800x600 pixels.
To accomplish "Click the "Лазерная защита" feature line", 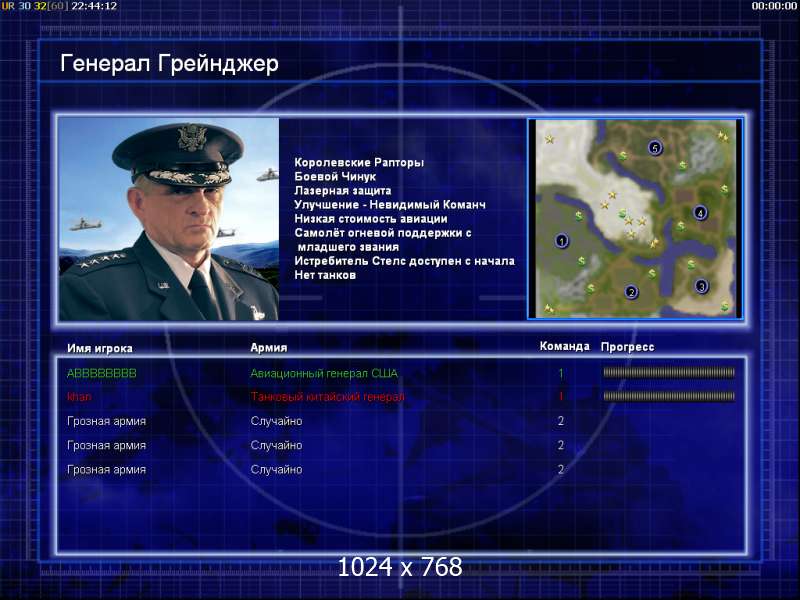I will coord(343,190).
